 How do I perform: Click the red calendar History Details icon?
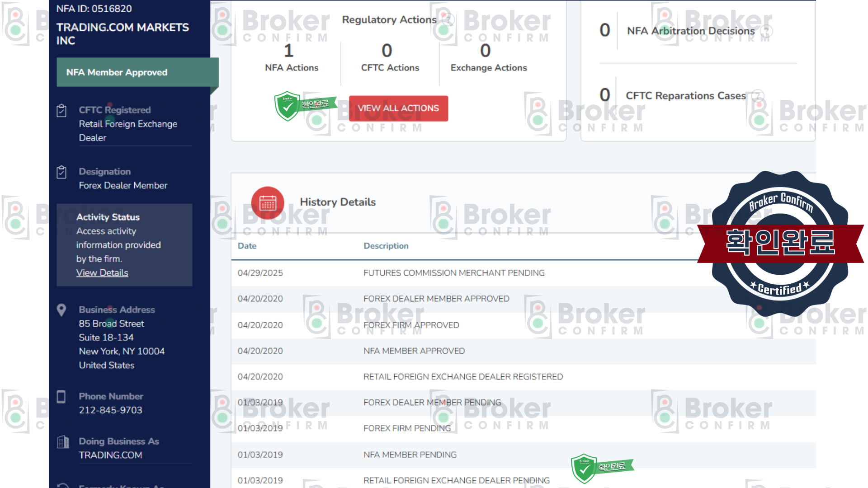click(268, 203)
